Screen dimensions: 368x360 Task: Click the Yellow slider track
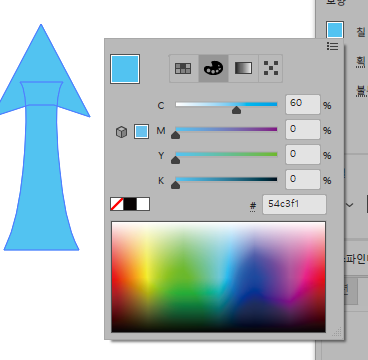(x=226, y=154)
